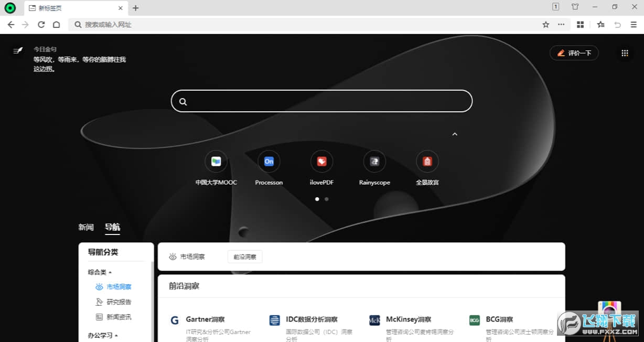Select the first shortcut page dot

click(317, 199)
